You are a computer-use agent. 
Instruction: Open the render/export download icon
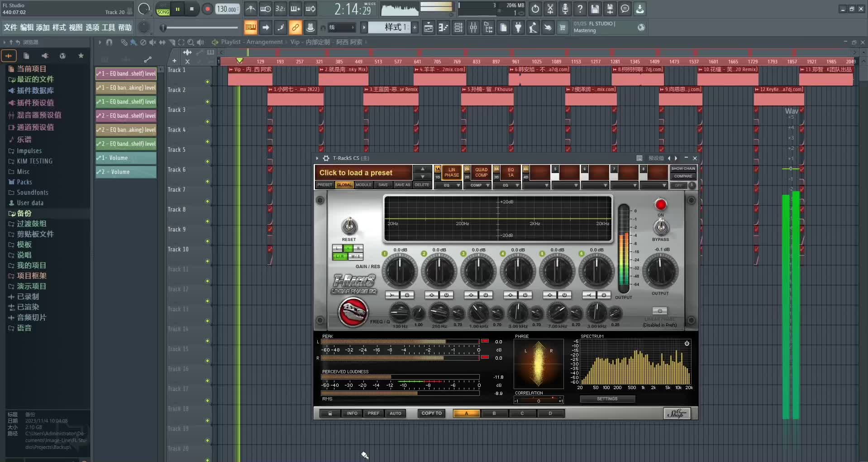640,9
